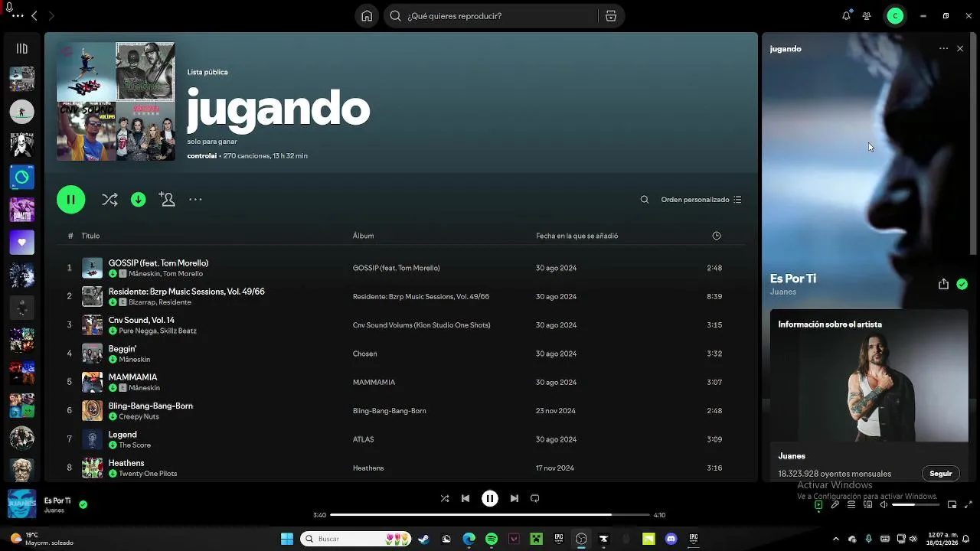Open Windows taskbar Buscar search box
Viewport: 980px width, 551px height.
(355, 539)
